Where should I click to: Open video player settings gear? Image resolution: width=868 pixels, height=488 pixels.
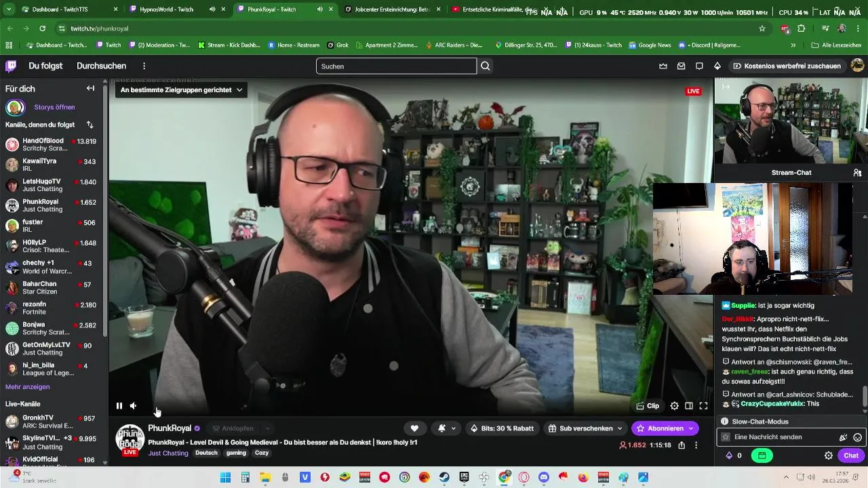pyautogui.click(x=674, y=406)
